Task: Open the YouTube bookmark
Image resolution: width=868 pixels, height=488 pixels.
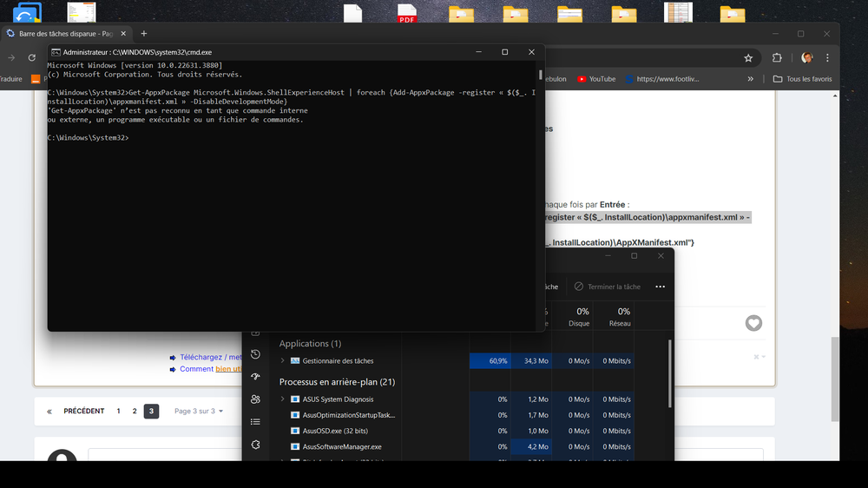Action: [x=596, y=79]
